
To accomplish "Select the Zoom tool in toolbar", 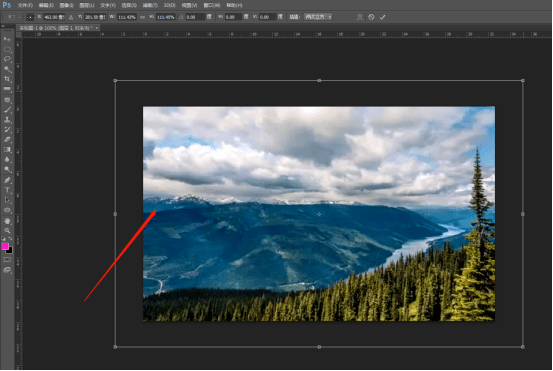I will tap(7, 231).
